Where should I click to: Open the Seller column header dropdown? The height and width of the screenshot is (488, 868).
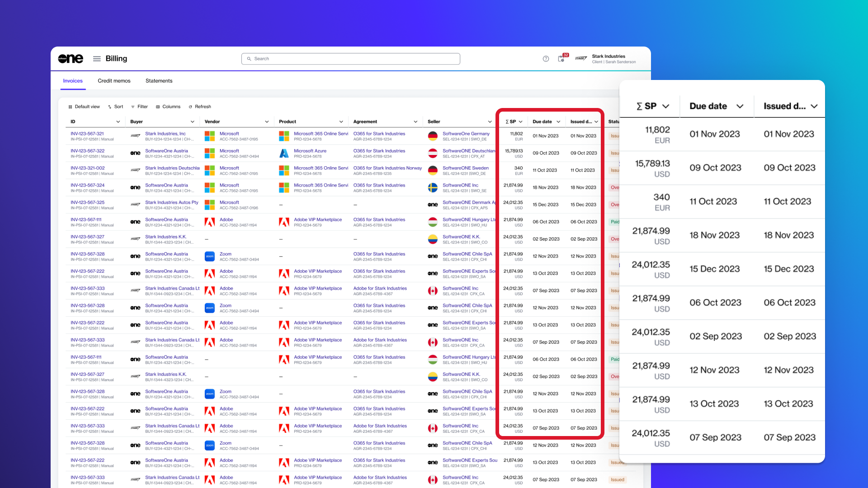point(490,122)
